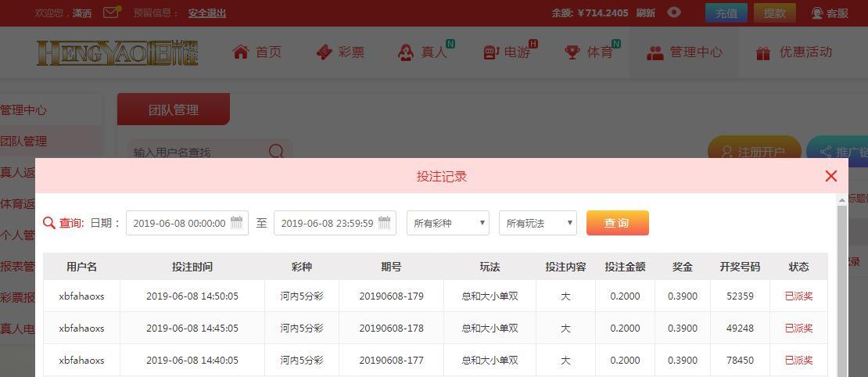868x377 pixels.
Task: Select the 体育 sports menu
Action: pos(589,52)
